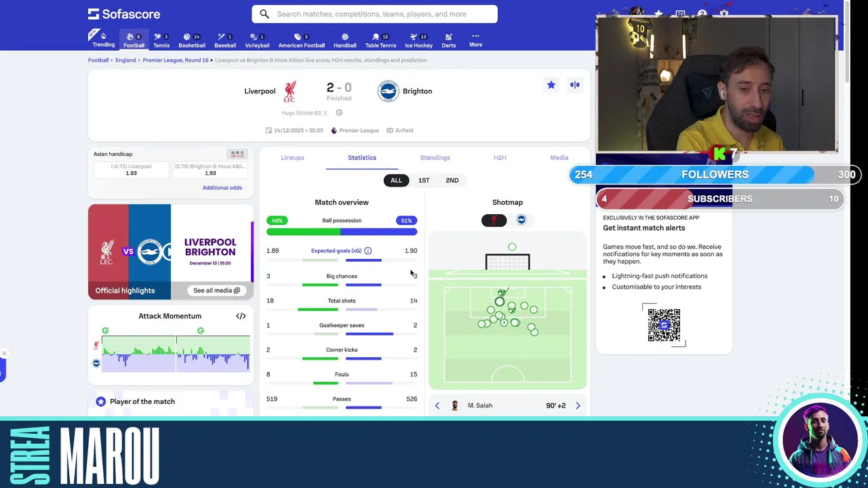The height and width of the screenshot is (488, 868).
Task: Click the Big chances stat row
Action: pyautogui.click(x=342, y=279)
